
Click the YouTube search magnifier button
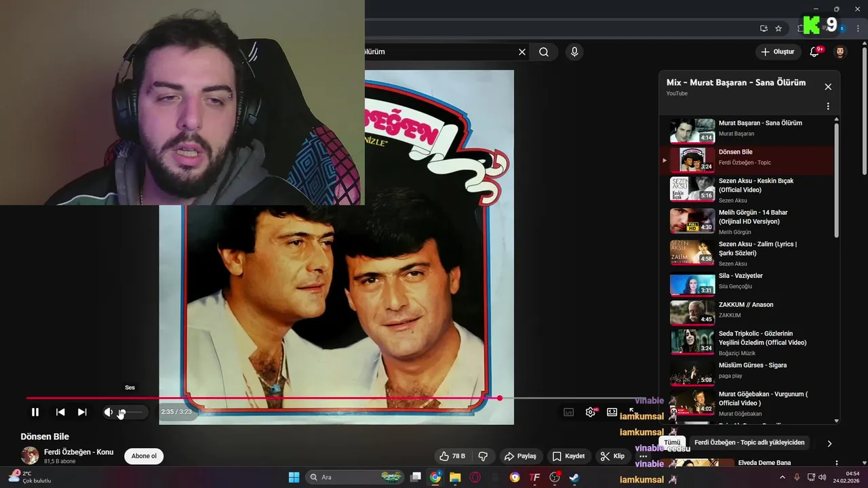[544, 52]
